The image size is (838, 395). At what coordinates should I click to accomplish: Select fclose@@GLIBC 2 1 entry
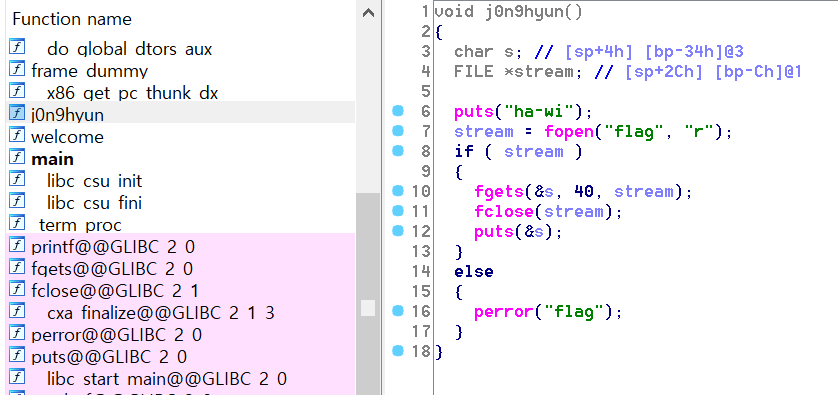pos(115,291)
